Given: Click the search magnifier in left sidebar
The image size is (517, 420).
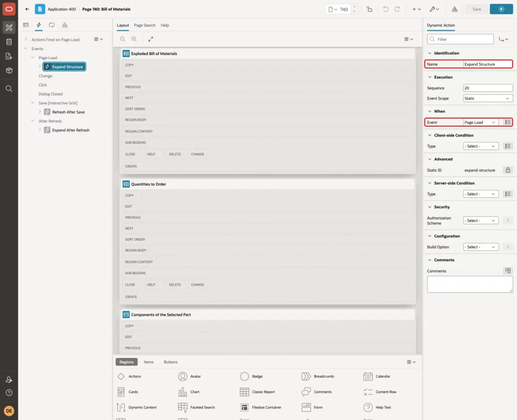Looking at the screenshot, I should (x=9, y=89).
